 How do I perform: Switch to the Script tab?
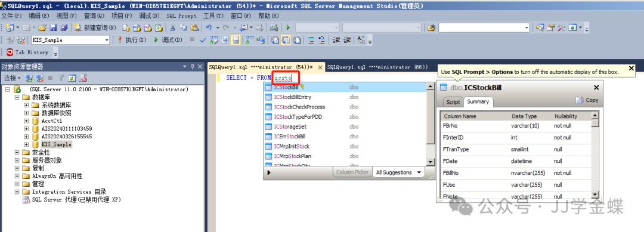[x=453, y=102]
